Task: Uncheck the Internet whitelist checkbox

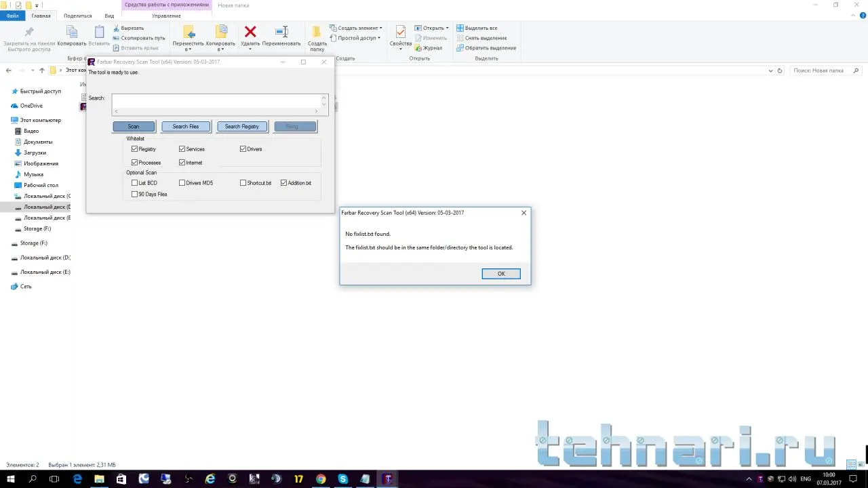Action: (x=182, y=163)
